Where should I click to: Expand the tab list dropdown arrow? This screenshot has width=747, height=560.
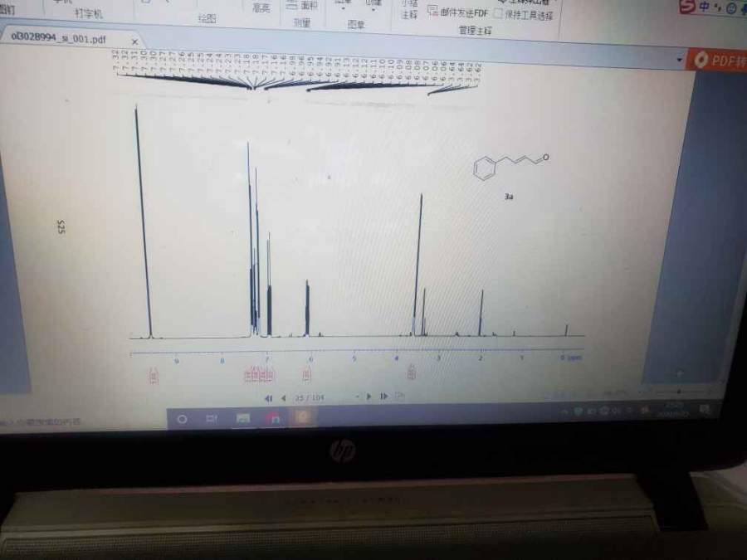pyautogui.click(x=679, y=60)
